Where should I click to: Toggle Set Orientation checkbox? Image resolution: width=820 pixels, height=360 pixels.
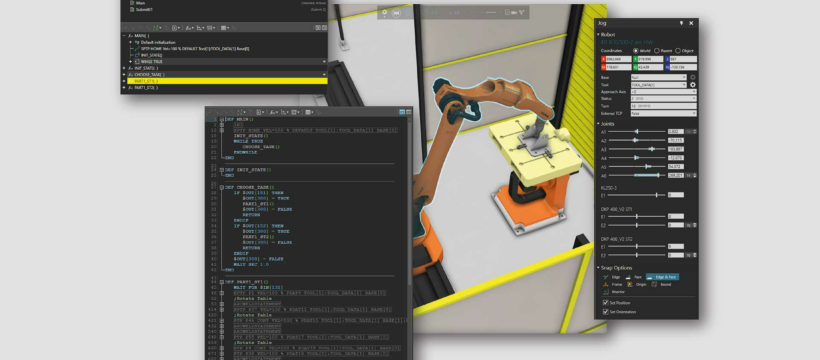[x=606, y=312]
